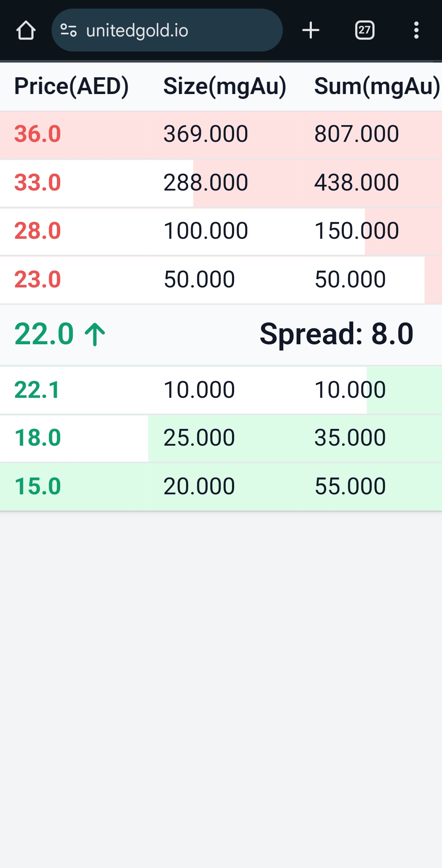Click the 33.0 sell order price
Viewport: 442px width, 868px height.
[38, 182]
